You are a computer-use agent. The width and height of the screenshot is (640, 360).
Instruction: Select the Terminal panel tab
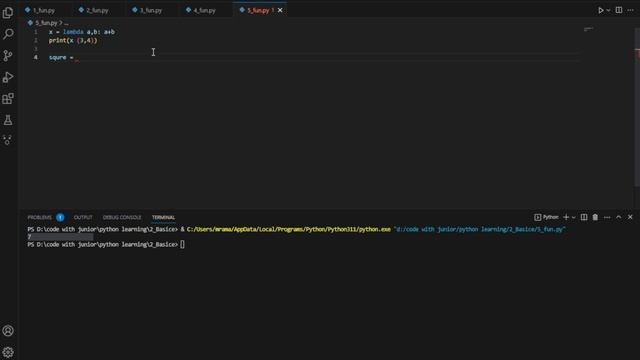pos(163,217)
